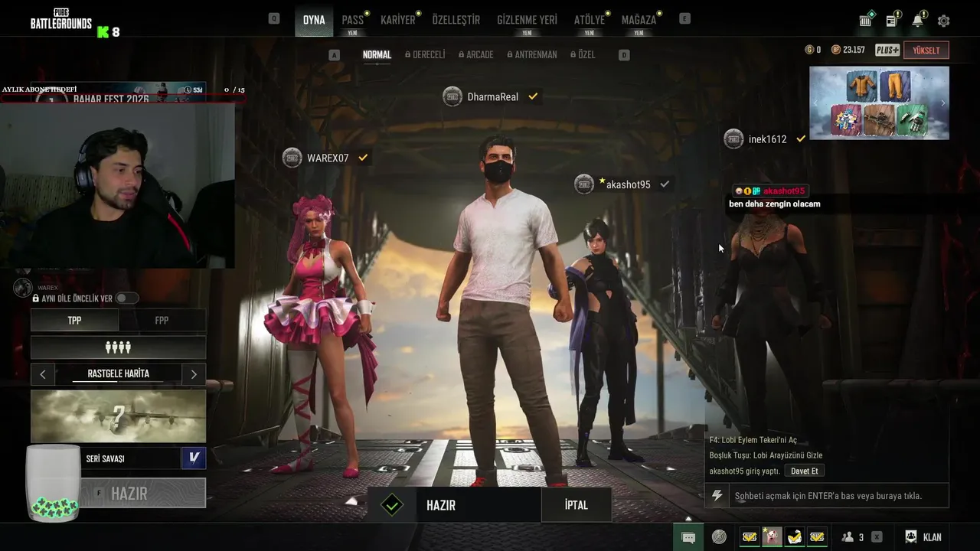Click the BP currency icon

click(x=836, y=50)
